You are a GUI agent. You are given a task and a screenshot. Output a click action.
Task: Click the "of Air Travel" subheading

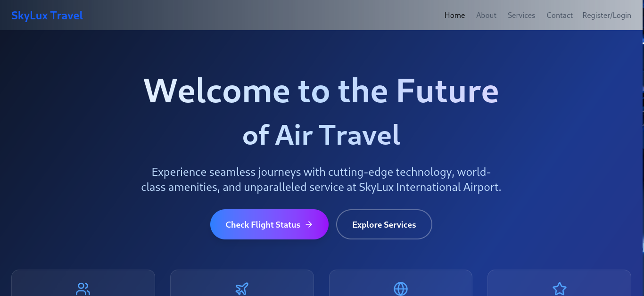(x=322, y=135)
